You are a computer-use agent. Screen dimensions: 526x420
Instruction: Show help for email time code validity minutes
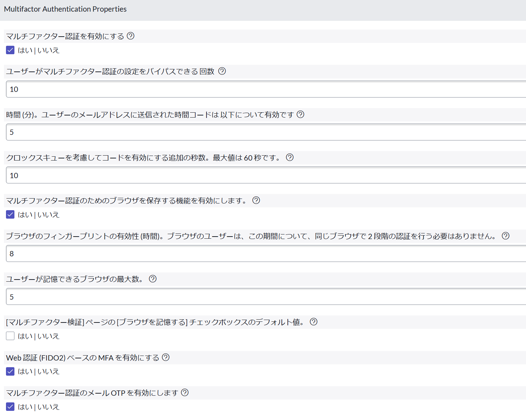(300, 114)
